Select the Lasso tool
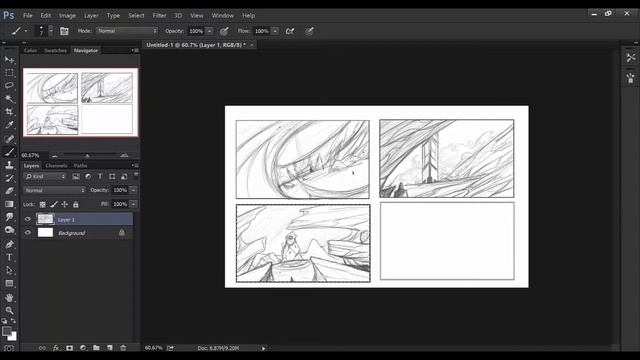The image size is (640, 360). tap(9, 86)
